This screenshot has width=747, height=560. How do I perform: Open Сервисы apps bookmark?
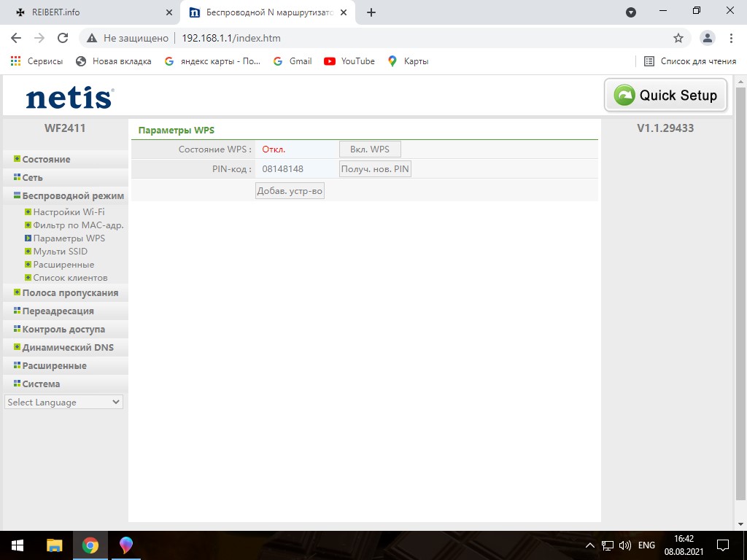(36, 61)
